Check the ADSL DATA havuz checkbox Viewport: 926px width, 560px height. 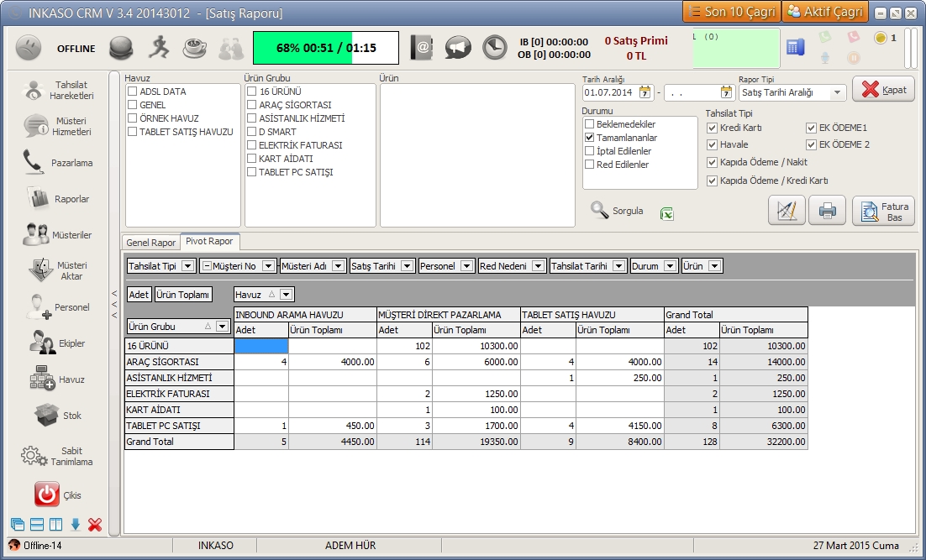[x=132, y=92]
